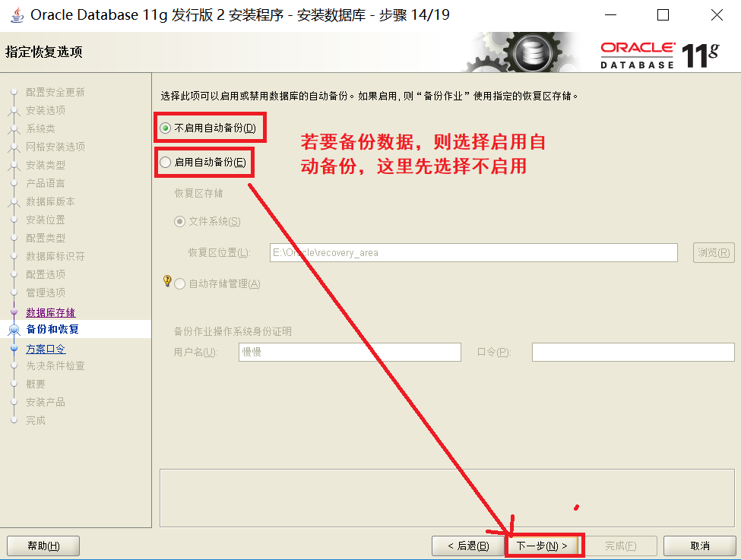Select the 备份和恢复 step in sidebar
741x560 pixels.
coord(52,329)
